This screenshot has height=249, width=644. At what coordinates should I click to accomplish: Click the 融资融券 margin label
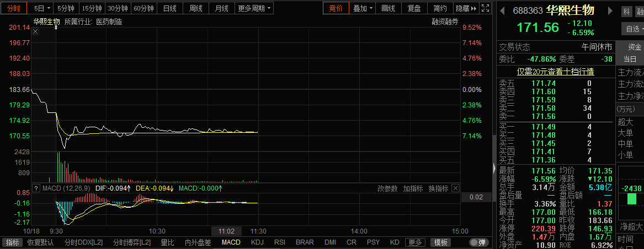(x=445, y=21)
